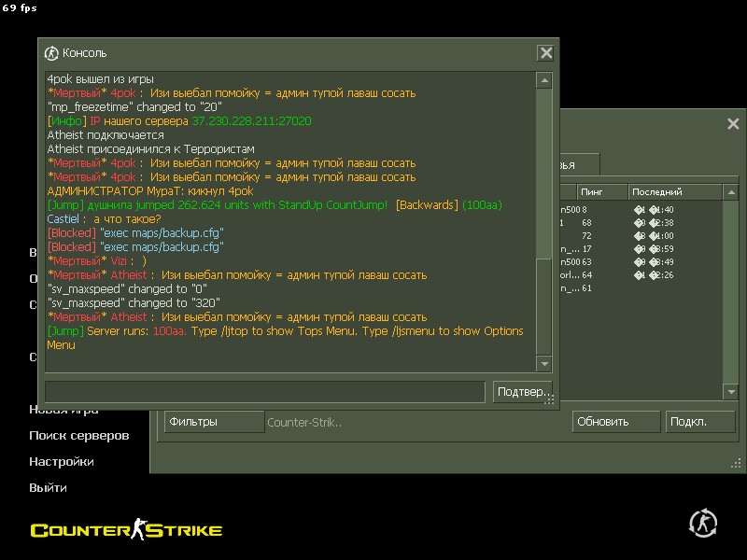Click the Castiel chat line а что такое?

(104, 219)
